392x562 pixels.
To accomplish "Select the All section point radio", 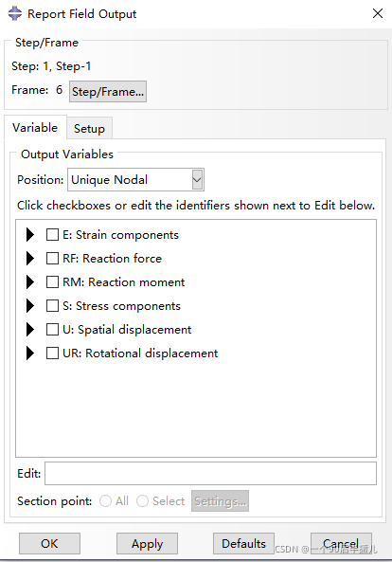I will point(105,500).
